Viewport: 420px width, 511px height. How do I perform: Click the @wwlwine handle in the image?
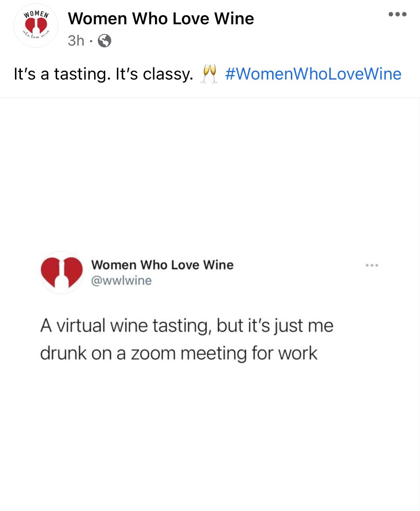click(x=121, y=281)
